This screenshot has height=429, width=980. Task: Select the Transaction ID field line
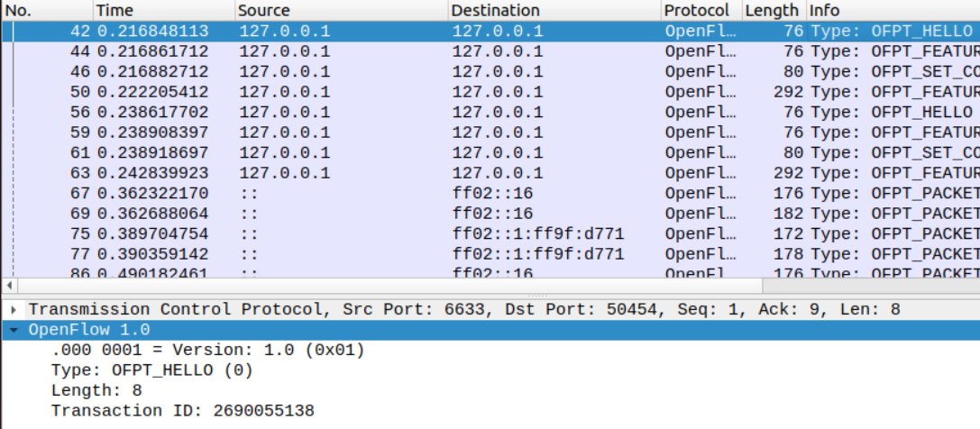point(182,411)
